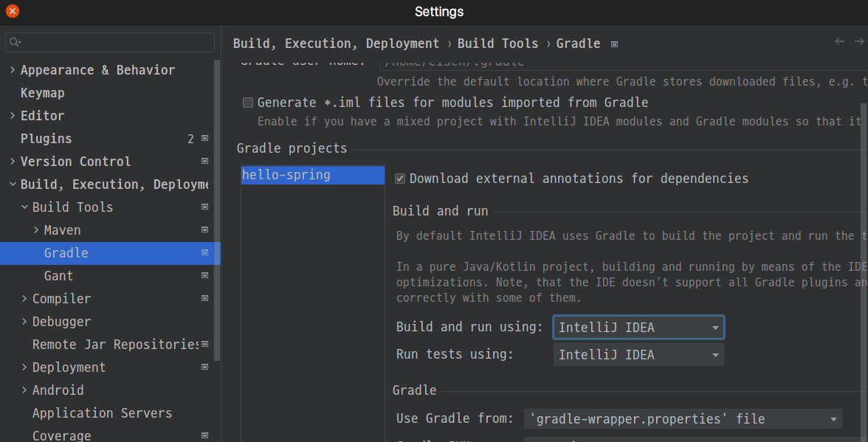Viewport: 868px width, 442px height.
Task: Expand Appearance & Behavior section
Action: coord(13,69)
